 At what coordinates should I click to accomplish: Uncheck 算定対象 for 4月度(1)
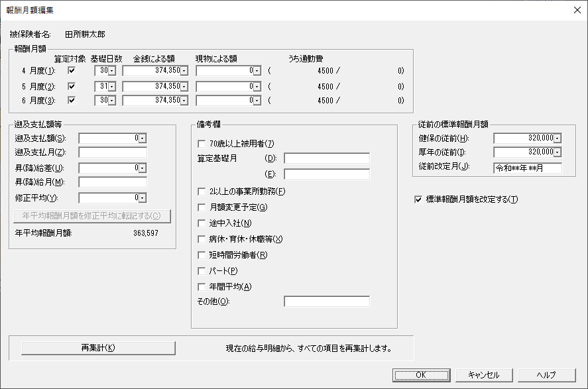[x=72, y=70]
